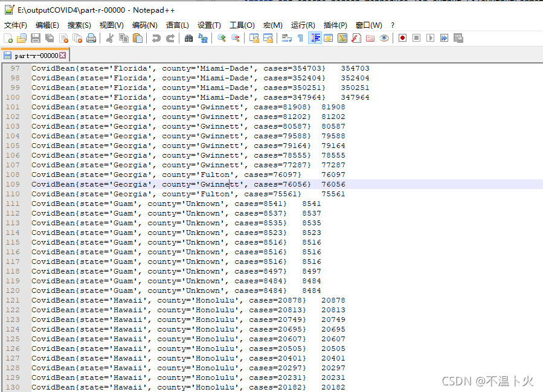Click value 8541 on line 111
This screenshot has height=392, width=543.
[311, 204]
